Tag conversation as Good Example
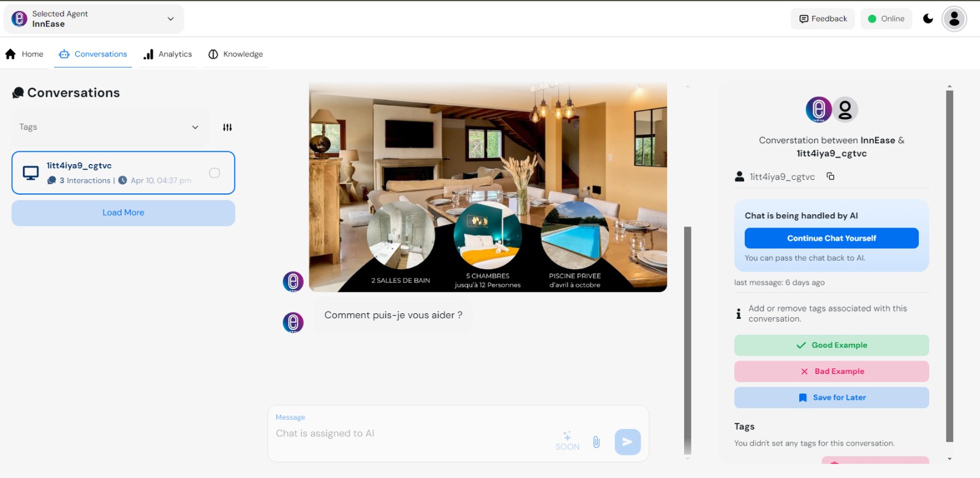Viewport: 980px width, 478px height. pos(831,345)
